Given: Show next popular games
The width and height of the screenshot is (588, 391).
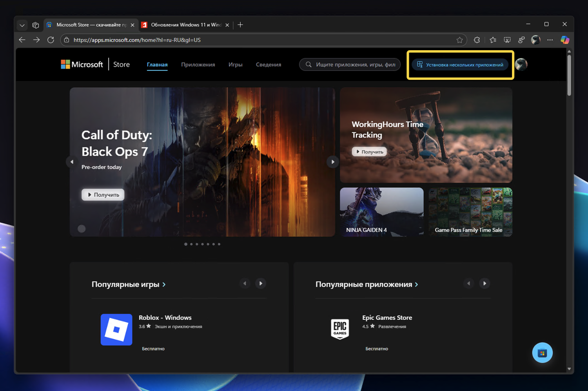Looking at the screenshot, I should [x=261, y=283].
